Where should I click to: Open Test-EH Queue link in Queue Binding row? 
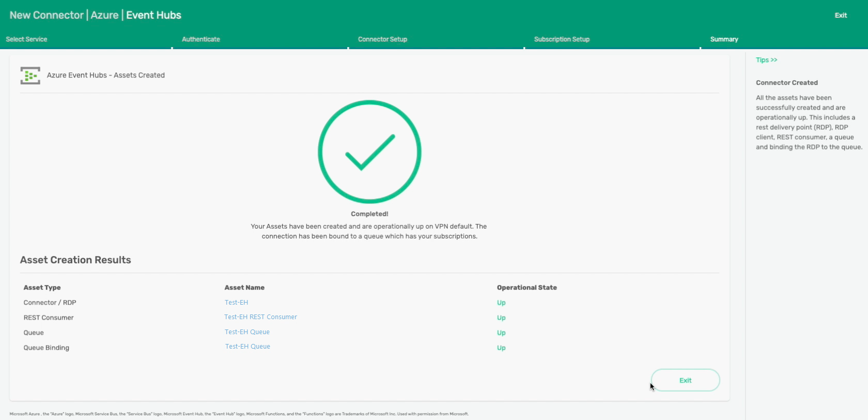pyautogui.click(x=247, y=347)
